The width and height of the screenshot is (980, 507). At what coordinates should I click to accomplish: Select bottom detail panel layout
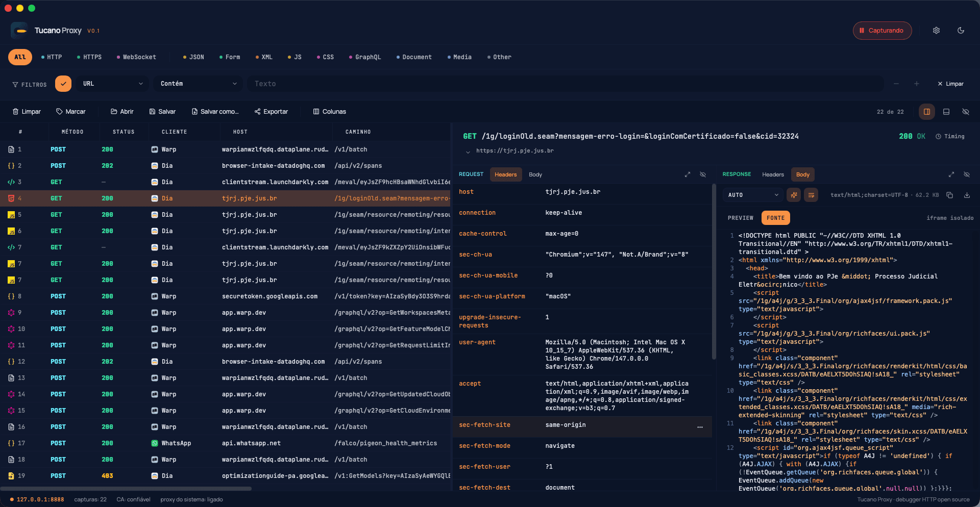pos(946,112)
